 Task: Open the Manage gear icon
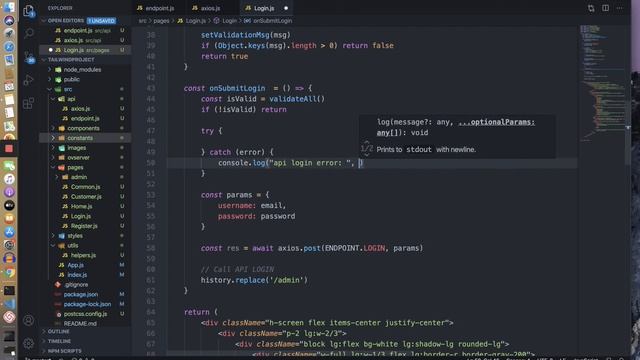pyautogui.click(x=29, y=343)
